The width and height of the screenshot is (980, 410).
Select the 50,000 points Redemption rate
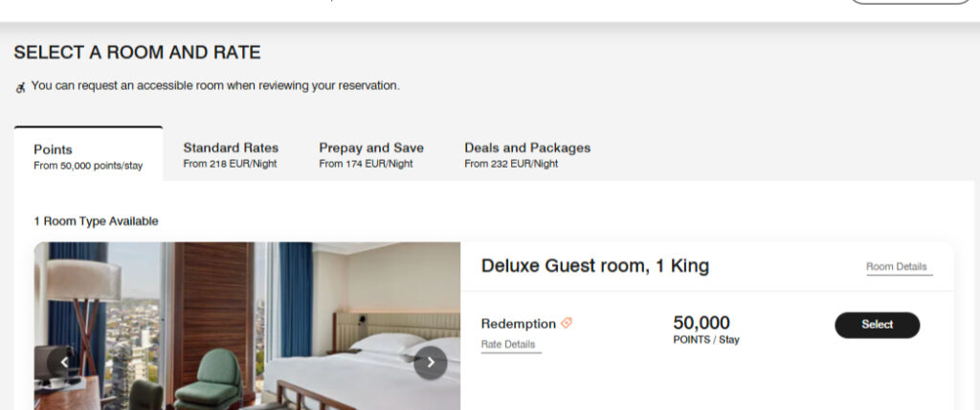click(x=877, y=325)
